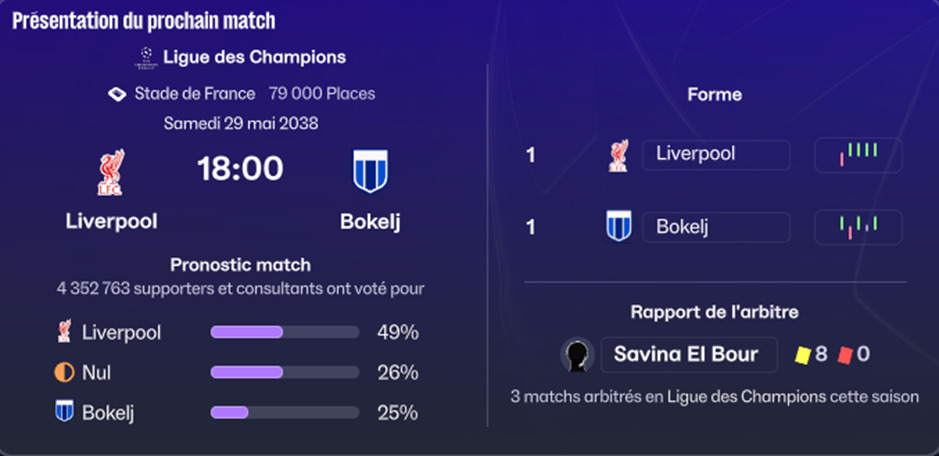Open Bokelj team button in Forme
The image size is (939, 456).
tap(716, 227)
